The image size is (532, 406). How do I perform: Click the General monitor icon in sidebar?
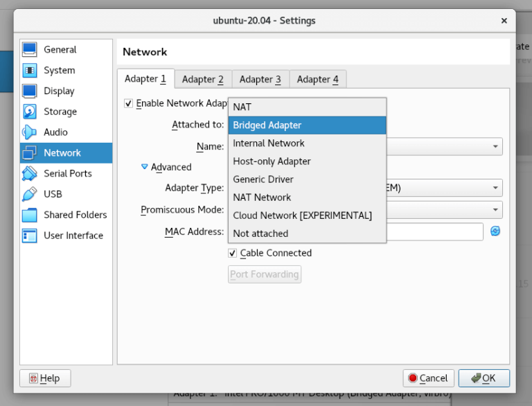point(30,50)
